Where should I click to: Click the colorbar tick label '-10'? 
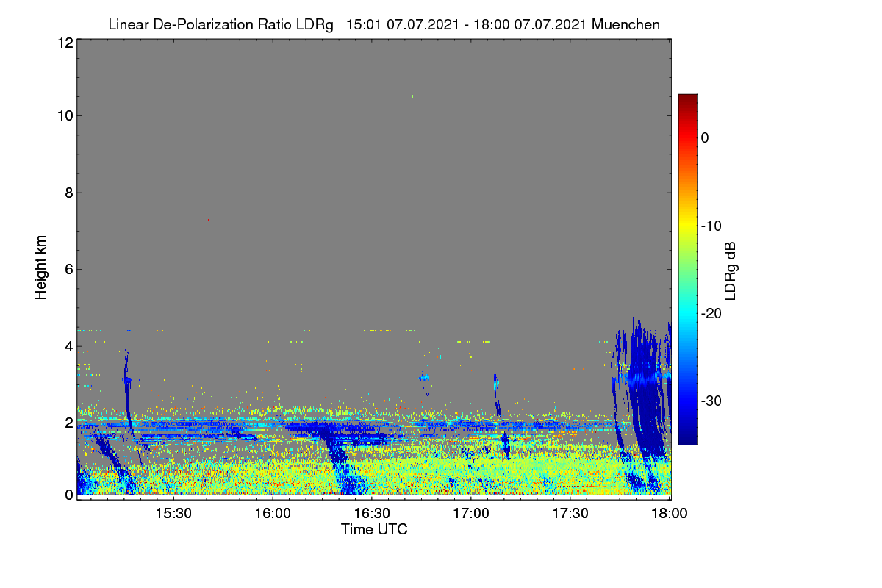pos(711,226)
